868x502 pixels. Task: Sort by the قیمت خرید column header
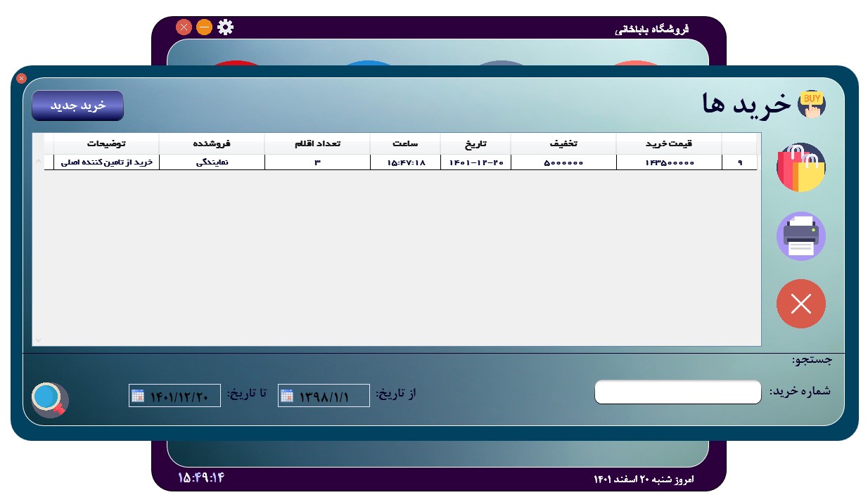coord(668,143)
